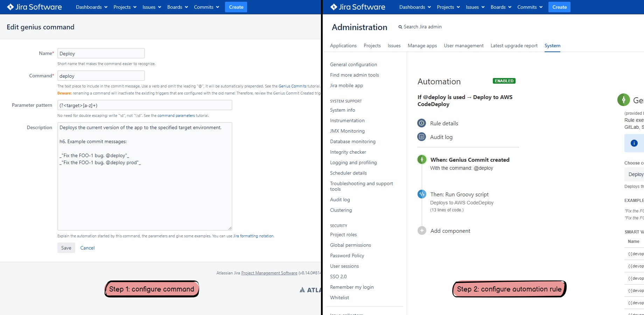Viewport: 644px width, 315px height.
Task: Select the Projects admin tab
Action: pos(372,45)
